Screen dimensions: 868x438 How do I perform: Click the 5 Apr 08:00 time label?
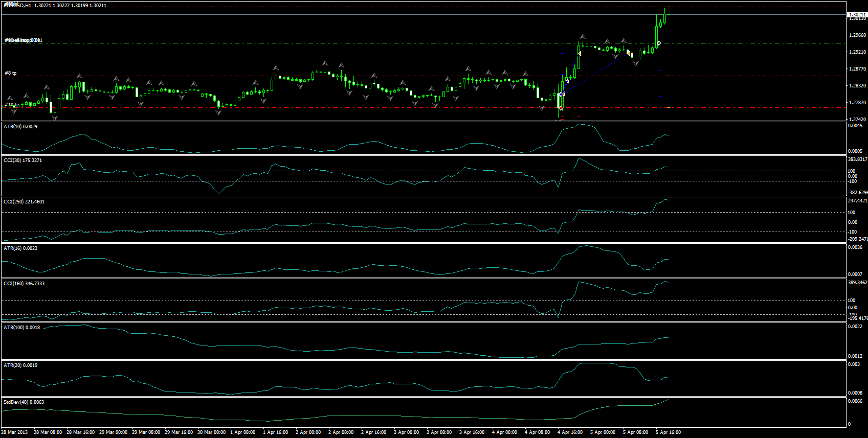click(636, 432)
